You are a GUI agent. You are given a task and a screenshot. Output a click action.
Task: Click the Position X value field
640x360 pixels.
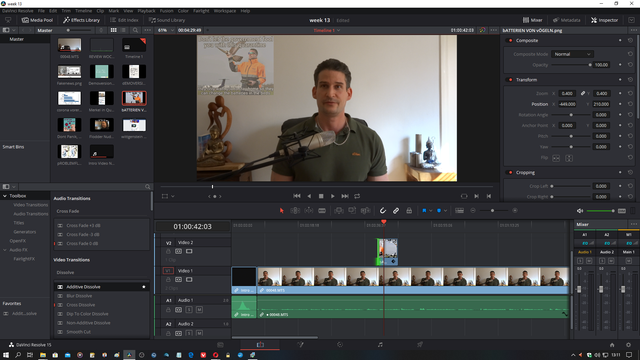point(567,104)
